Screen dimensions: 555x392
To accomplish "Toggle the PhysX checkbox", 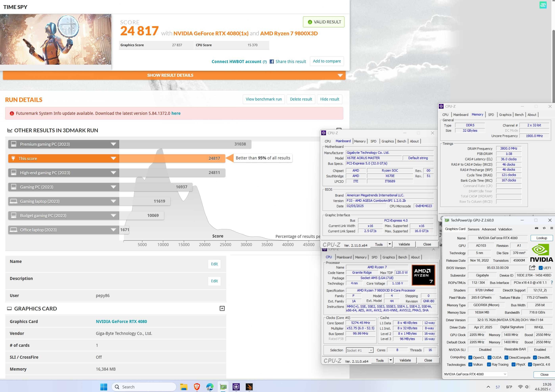I will click(x=513, y=364).
